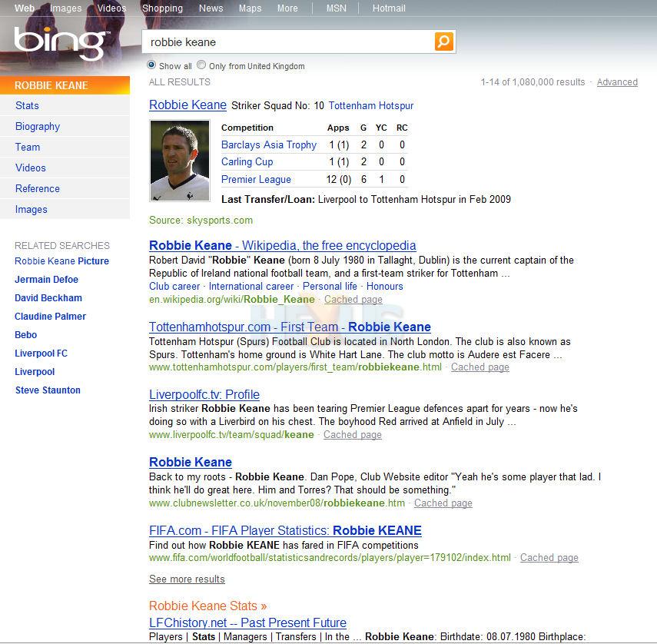Expand the More menu in top navigation

pyautogui.click(x=287, y=8)
